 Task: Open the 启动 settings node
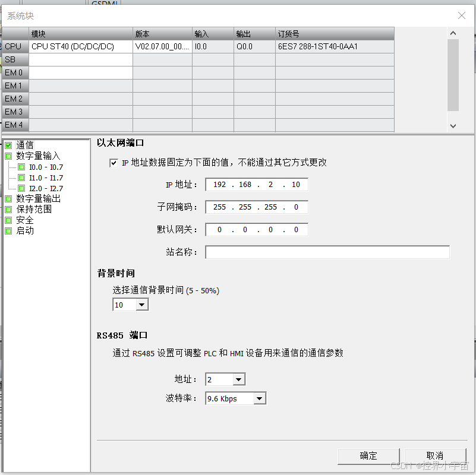(25, 231)
